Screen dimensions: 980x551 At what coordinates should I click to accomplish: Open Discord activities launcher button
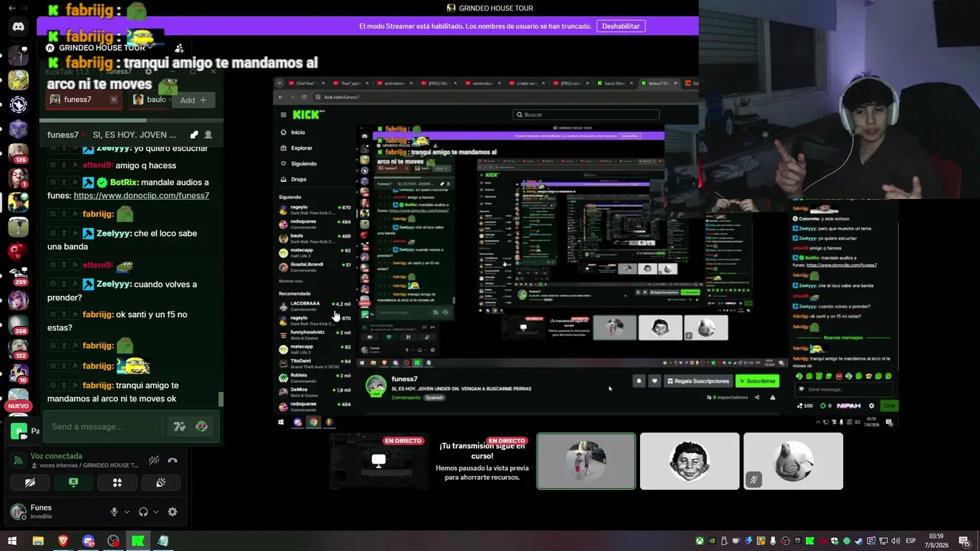[117, 483]
